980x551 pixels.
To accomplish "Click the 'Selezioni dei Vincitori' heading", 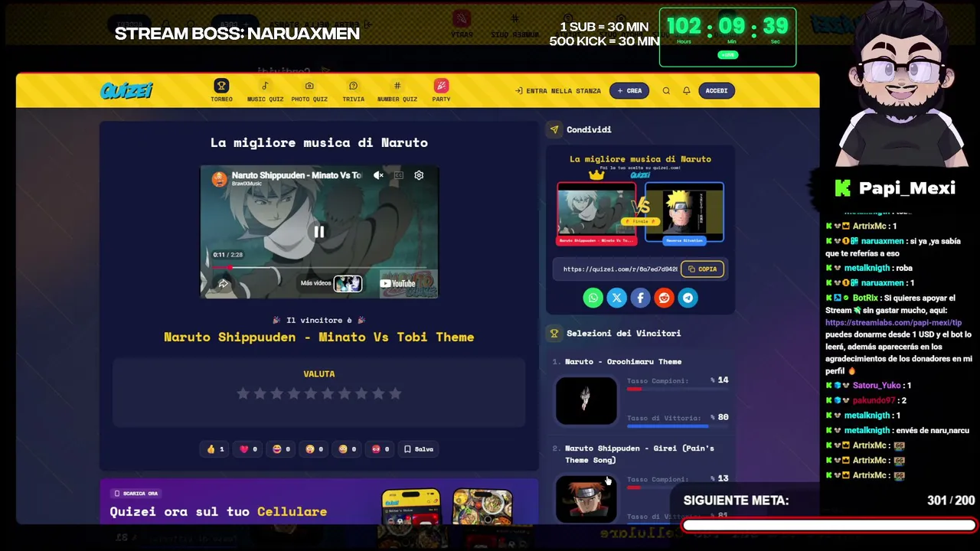I will tap(623, 334).
